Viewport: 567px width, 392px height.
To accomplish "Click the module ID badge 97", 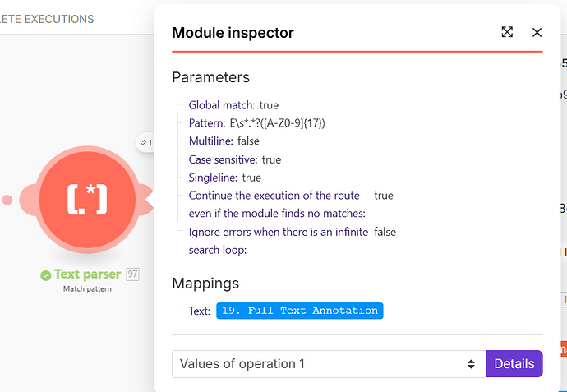I will [132, 274].
